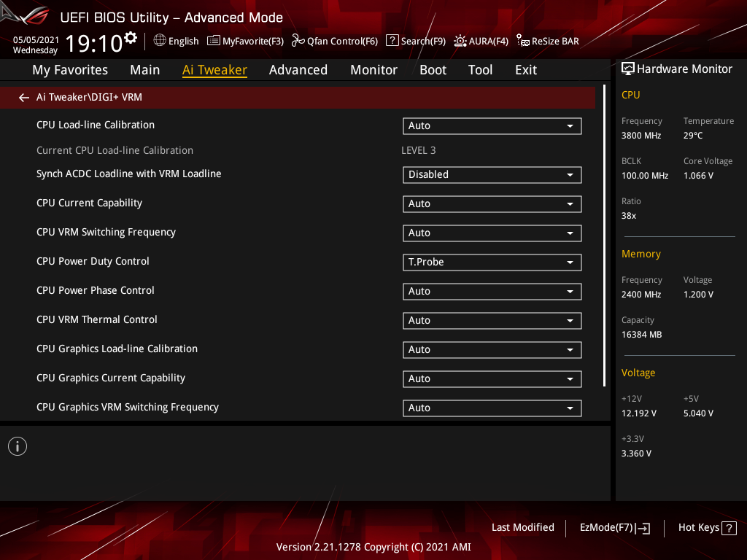Click the globe language icon
Viewport: 747px width, 560px height.
(x=160, y=41)
